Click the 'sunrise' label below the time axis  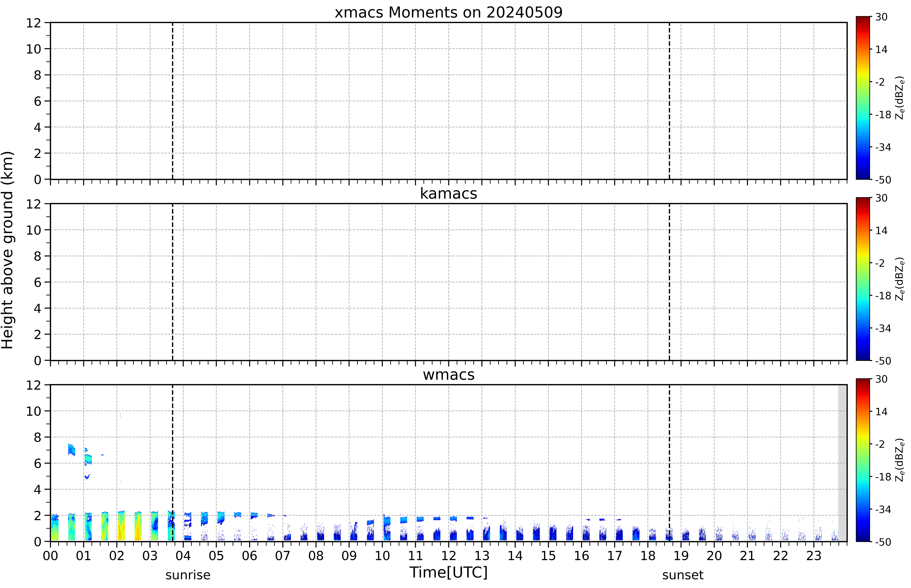tap(188, 575)
